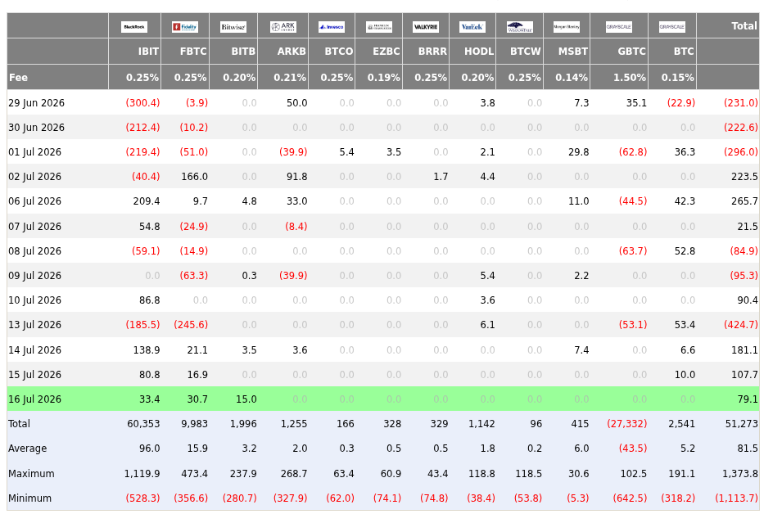Click the 1.7 BRRR value on 02 Jul

[x=441, y=177]
